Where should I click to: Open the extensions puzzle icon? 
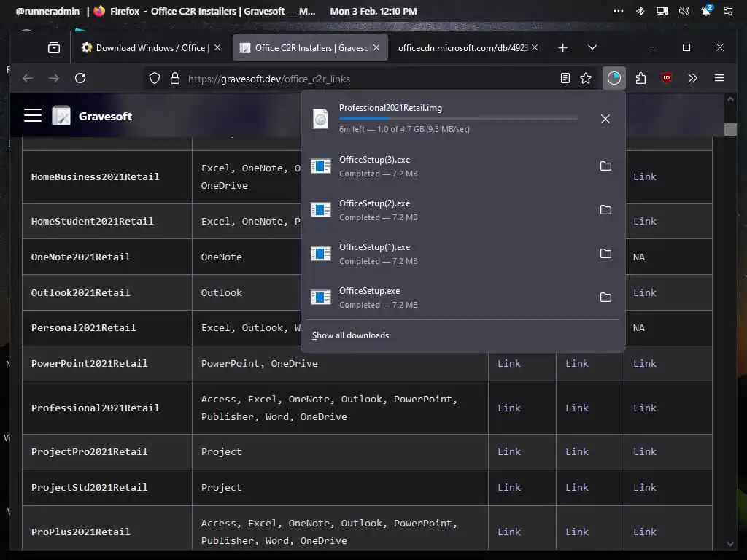[640, 78]
